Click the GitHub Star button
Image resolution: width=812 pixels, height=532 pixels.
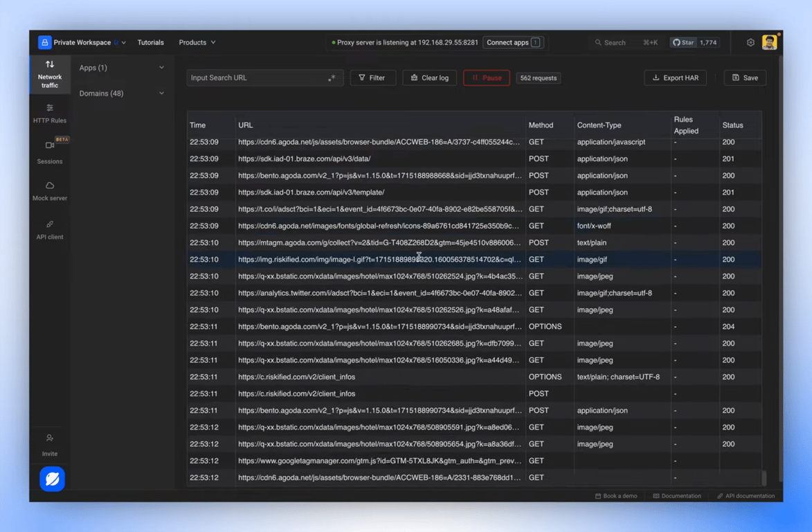(x=683, y=42)
